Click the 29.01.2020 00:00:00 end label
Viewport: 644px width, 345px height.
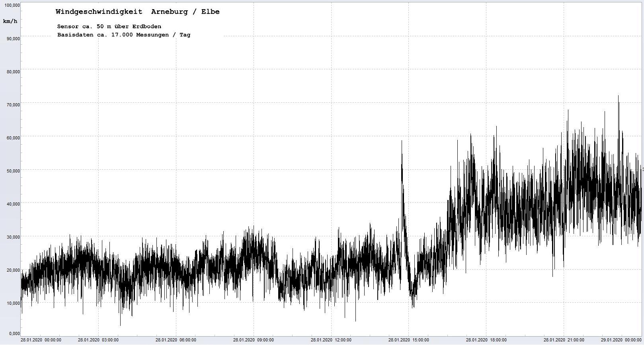coord(621,340)
